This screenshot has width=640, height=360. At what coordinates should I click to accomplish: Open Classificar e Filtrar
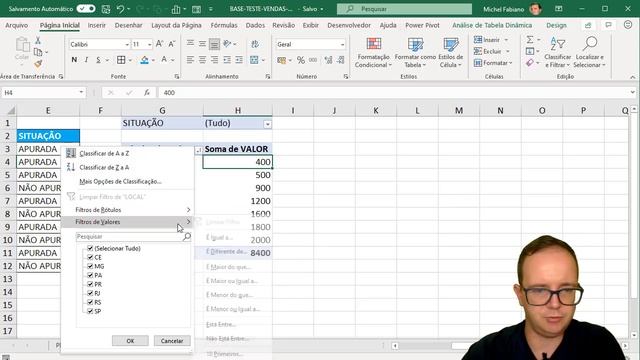point(558,53)
